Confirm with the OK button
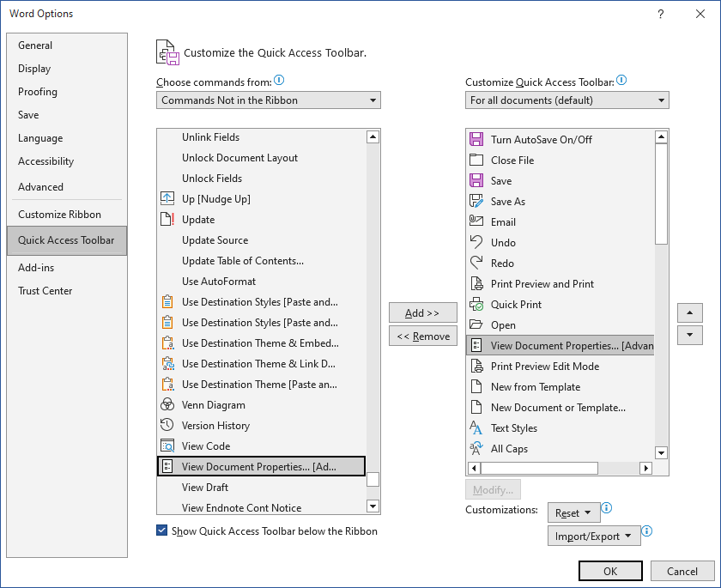This screenshot has height=588, width=721. click(x=610, y=571)
